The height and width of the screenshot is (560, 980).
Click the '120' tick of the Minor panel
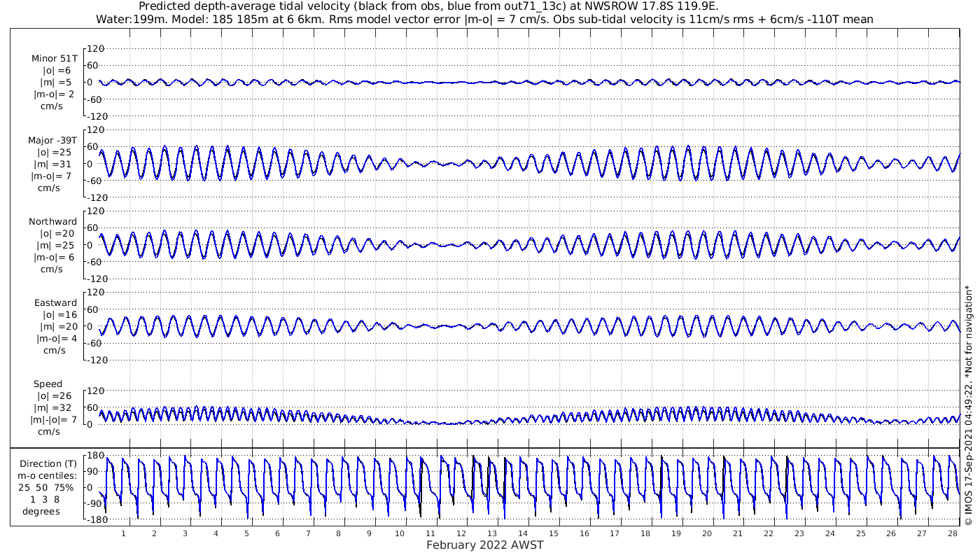94,49
